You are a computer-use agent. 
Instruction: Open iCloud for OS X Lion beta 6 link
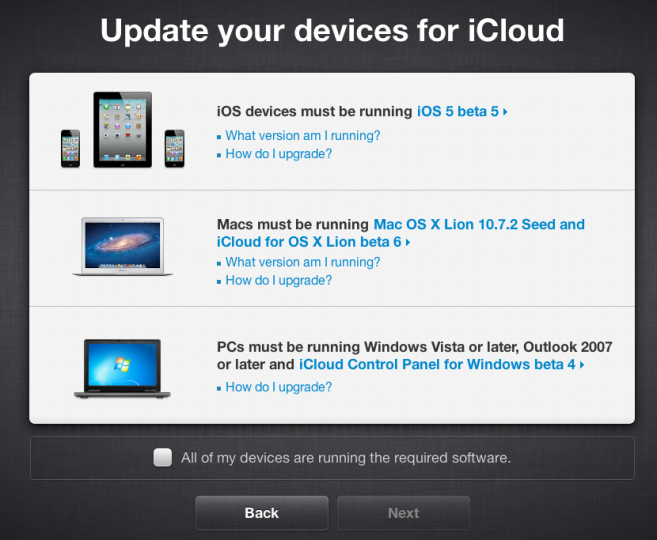point(309,242)
